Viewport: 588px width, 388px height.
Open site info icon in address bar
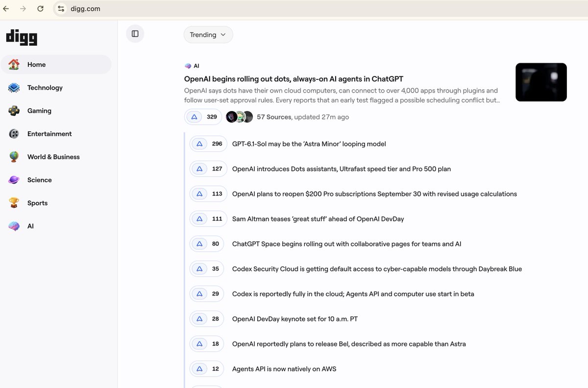61,8
